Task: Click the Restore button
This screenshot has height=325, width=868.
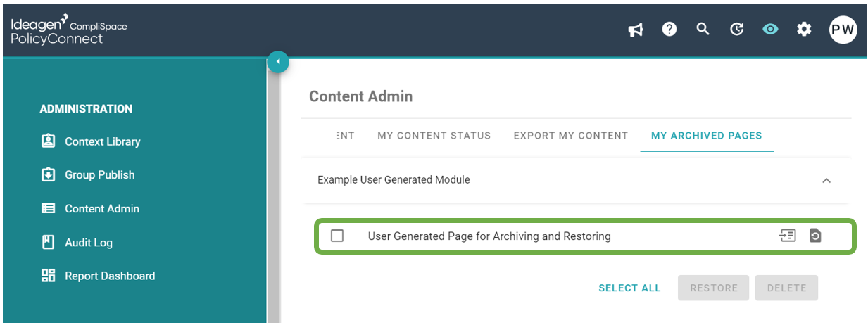Action: tap(714, 288)
